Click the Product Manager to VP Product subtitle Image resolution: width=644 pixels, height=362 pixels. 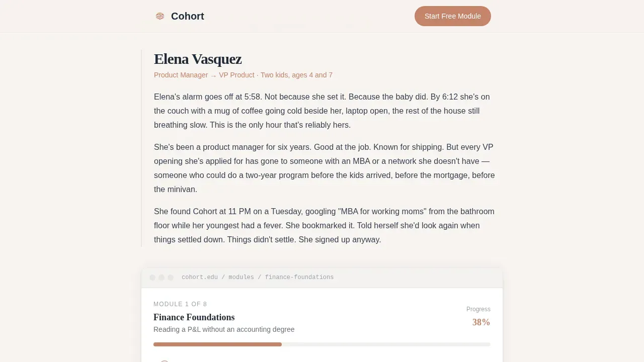click(243, 75)
